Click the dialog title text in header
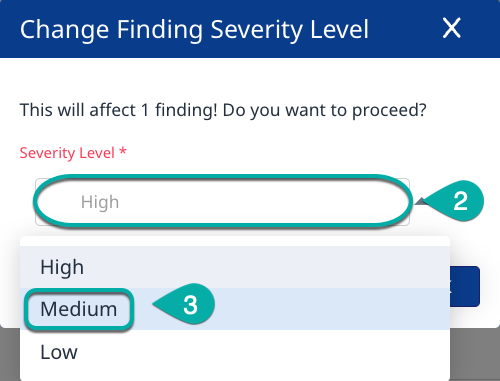 click(194, 30)
